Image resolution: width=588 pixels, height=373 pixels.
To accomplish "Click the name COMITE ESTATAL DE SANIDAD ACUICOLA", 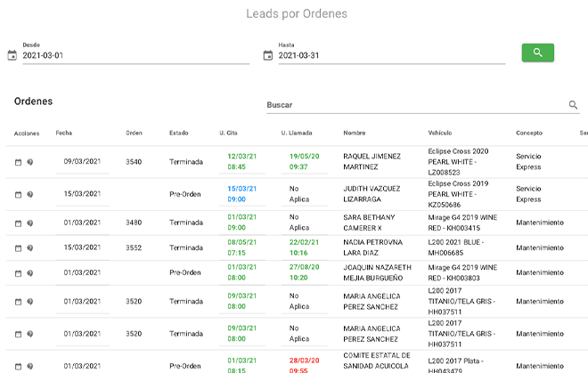I will 377,361.
